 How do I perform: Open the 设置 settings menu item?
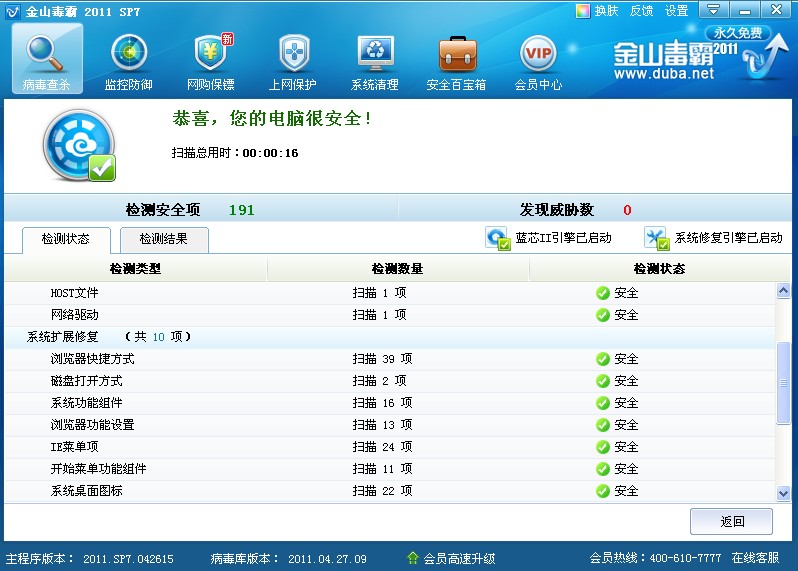(676, 11)
